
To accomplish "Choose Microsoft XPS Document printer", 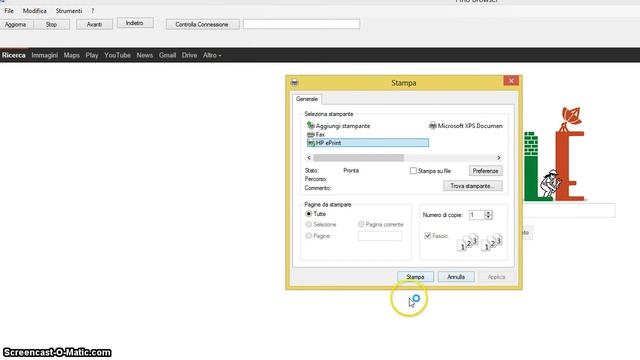I will click(x=466, y=126).
